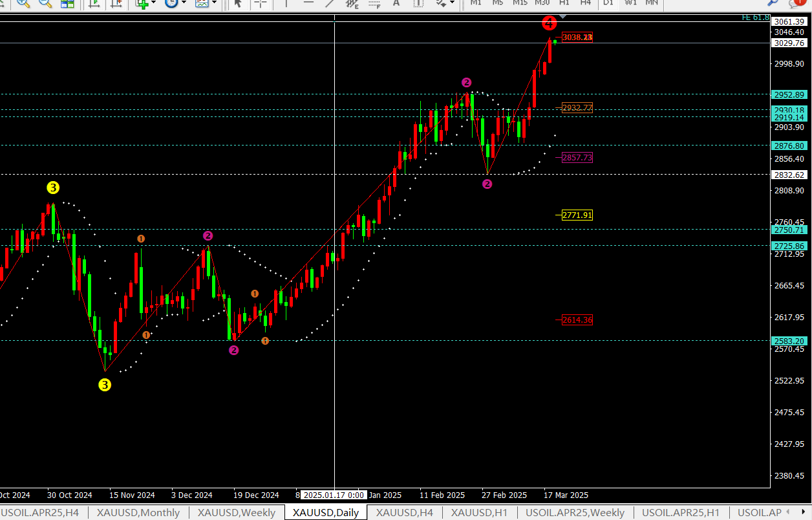812x520 pixels.
Task: Click the 2771.91 yellow price label
Action: pyautogui.click(x=577, y=215)
